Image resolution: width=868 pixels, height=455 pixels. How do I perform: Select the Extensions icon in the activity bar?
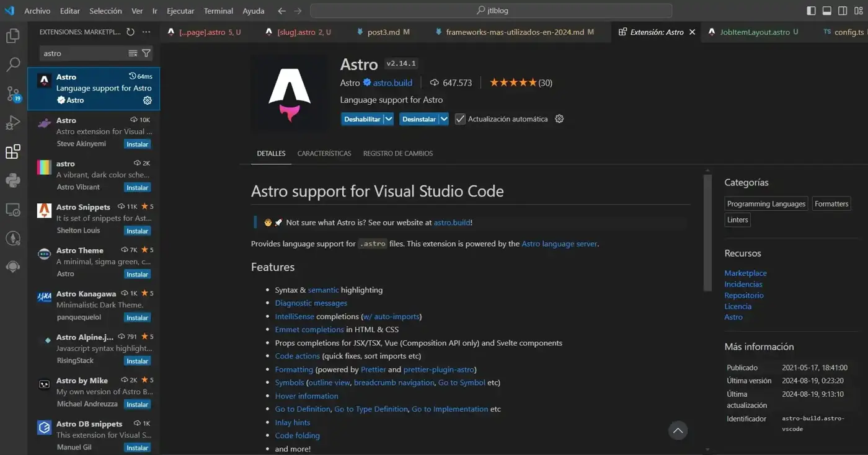coord(13,152)
